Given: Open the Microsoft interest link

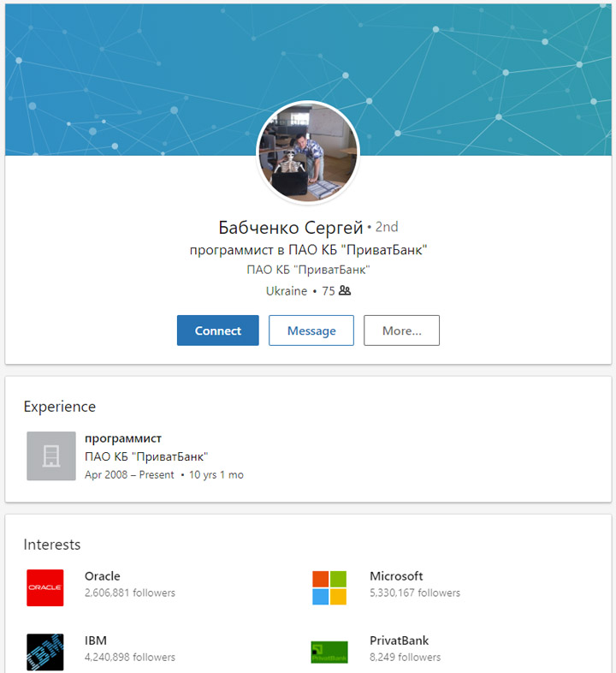Looking at the screenshot, I should point(396,576).
